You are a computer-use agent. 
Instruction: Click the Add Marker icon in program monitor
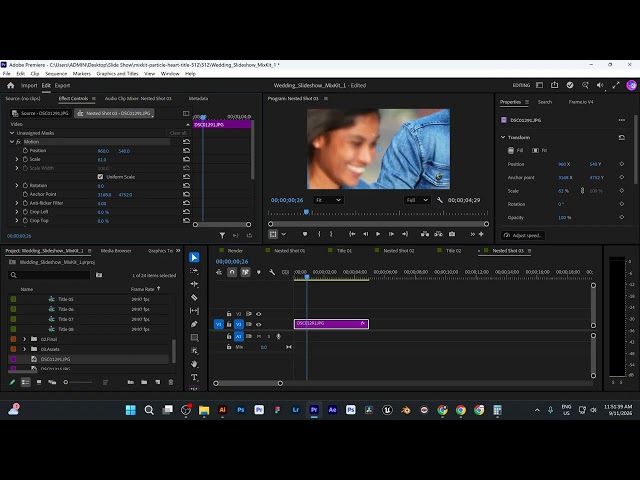click(304, 234)
